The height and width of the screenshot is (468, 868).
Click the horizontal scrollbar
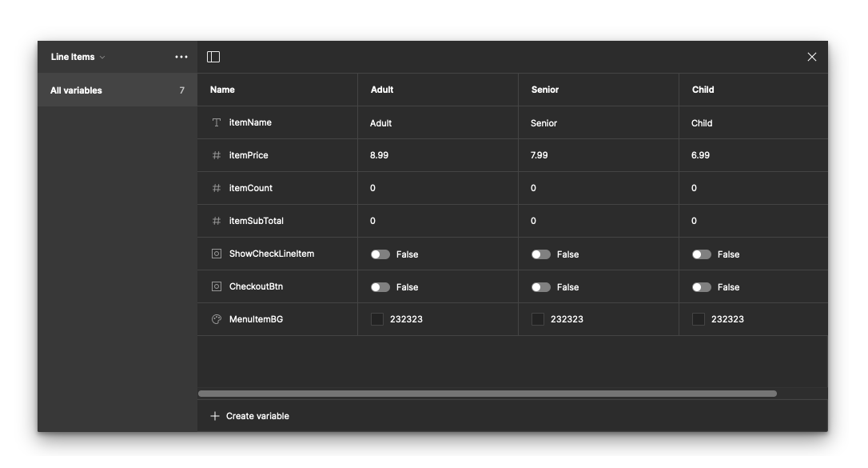[487, 394]
